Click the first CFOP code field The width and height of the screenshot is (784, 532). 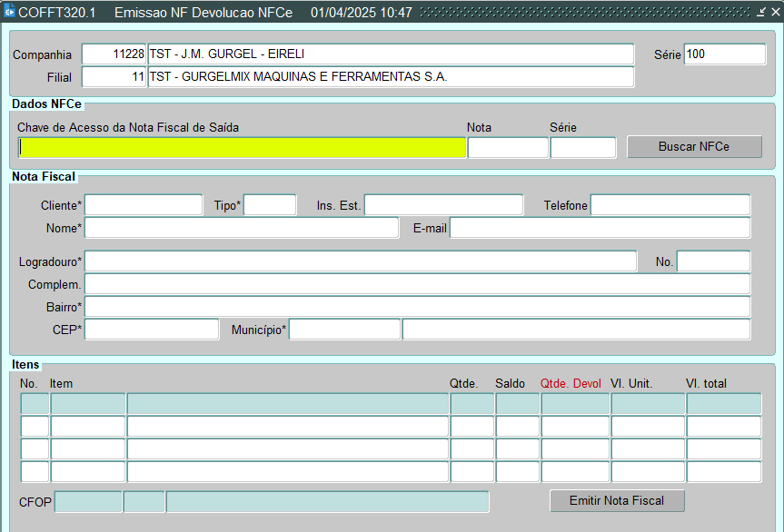pos(88,502)
